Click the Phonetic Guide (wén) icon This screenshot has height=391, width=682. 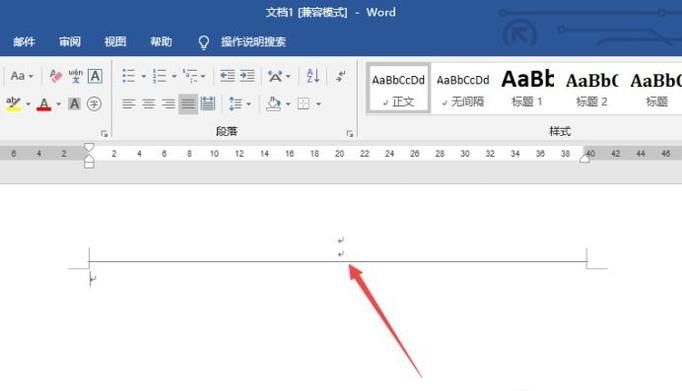[x=76, y=76]
